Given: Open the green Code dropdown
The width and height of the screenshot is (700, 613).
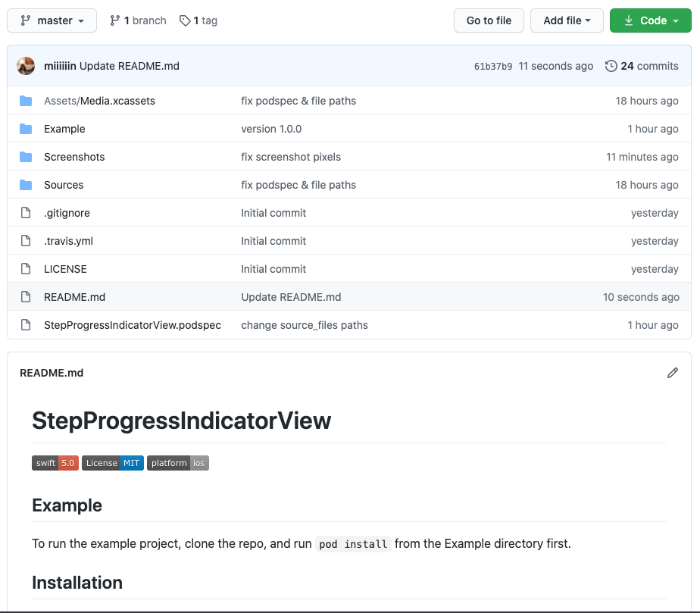Looking at the screenshot, I should pyautogui.click(x=651, y=20).
